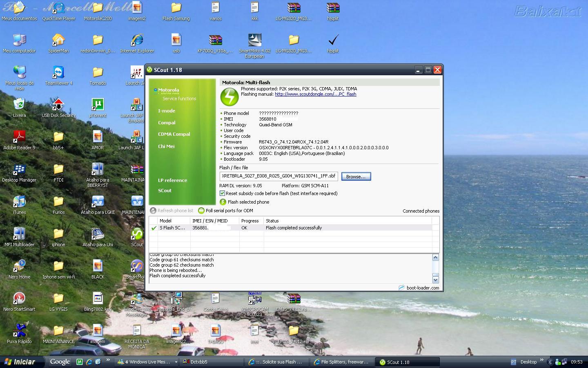Expand Desktop toolbar chevron on taskbar
Screen dimensions: 588x368
click(542, 360)
